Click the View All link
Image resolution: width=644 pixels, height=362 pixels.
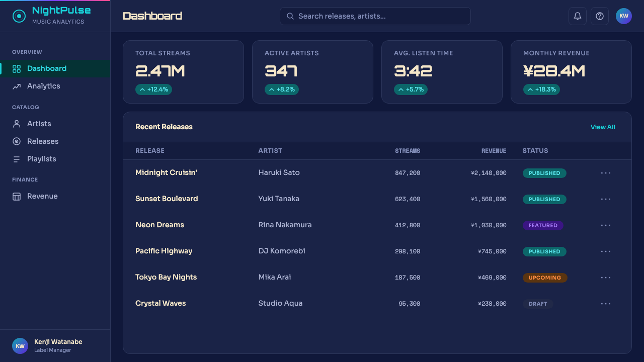pos(603,127)
